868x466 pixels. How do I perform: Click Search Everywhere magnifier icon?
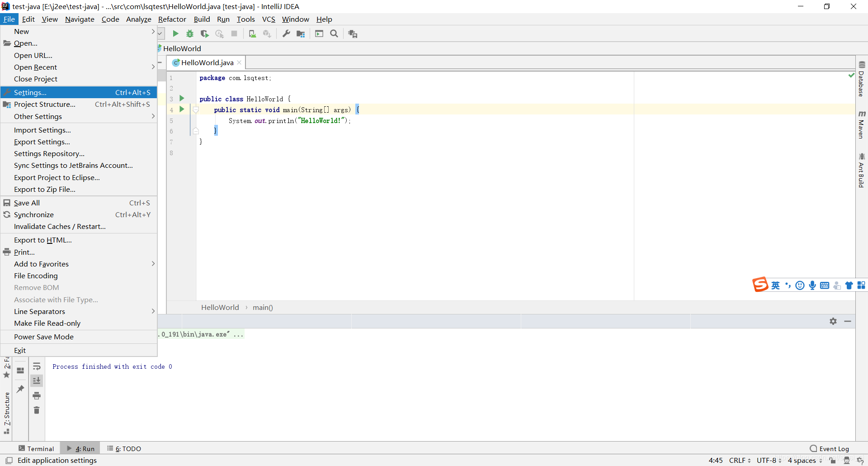click(x=334, y=33)
